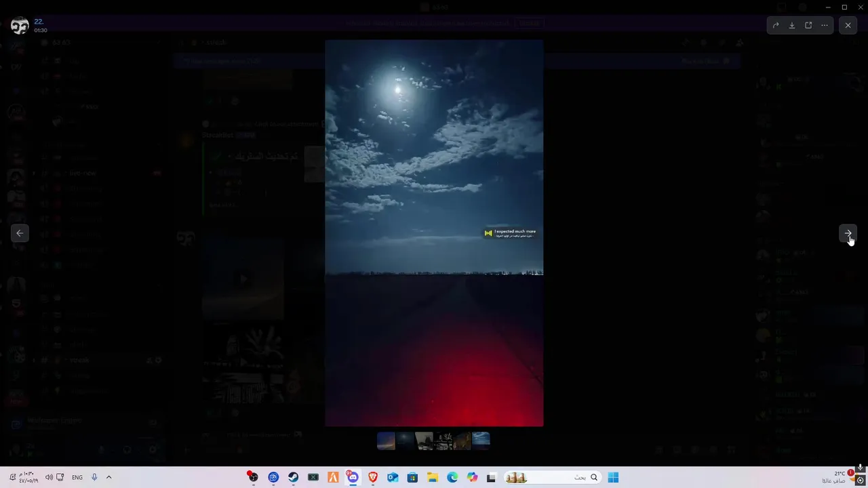Expand the hidden system tray icons

[108, 477]
